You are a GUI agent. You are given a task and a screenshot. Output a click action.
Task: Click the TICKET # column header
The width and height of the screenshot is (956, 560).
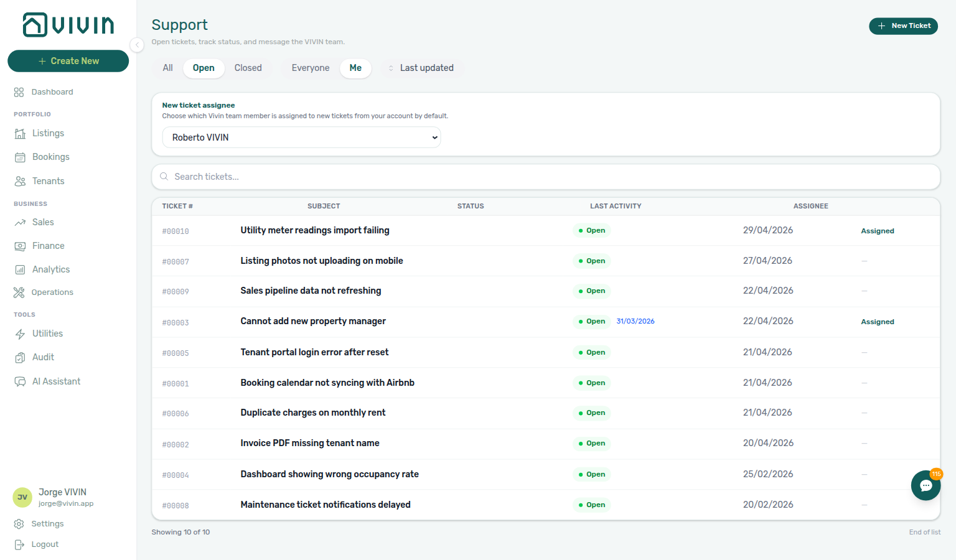pos(177,206)
